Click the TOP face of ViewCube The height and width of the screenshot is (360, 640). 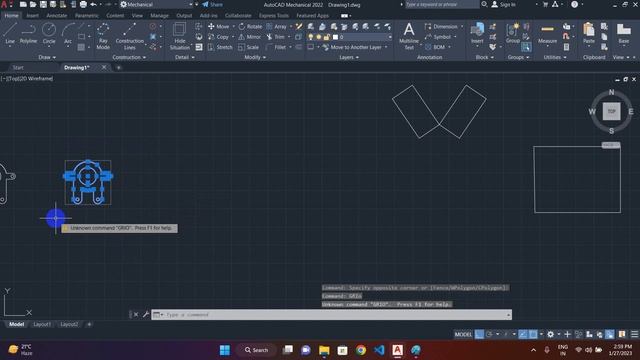point(611,111)
